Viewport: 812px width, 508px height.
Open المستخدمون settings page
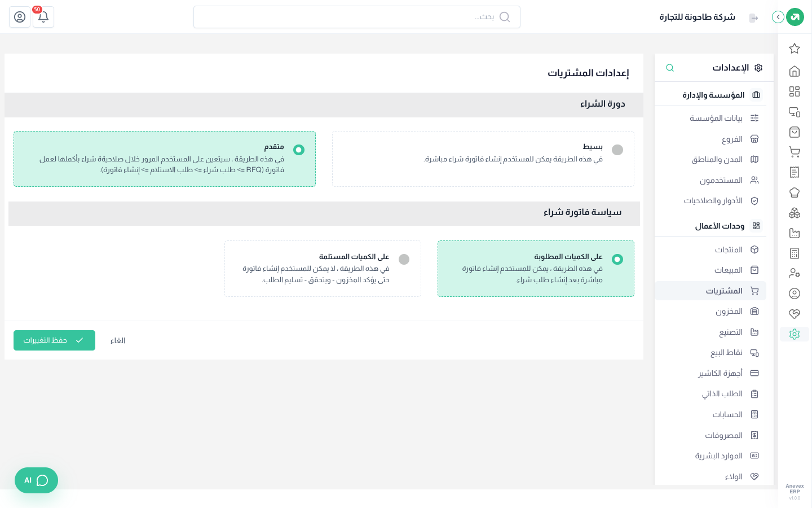710,180
